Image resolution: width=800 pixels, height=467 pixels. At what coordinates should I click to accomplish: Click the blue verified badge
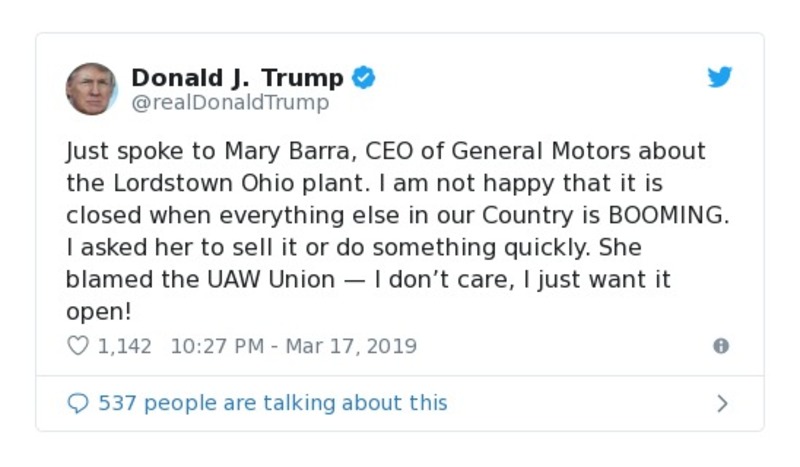tap(364, 78)
